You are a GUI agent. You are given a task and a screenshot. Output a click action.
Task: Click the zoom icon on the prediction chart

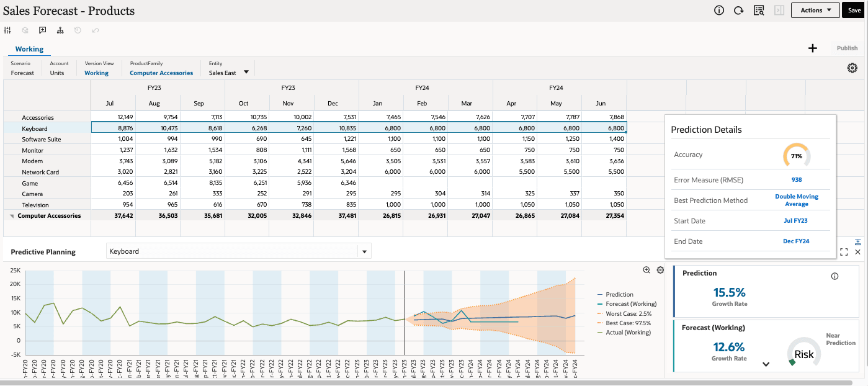coord(646,270)
